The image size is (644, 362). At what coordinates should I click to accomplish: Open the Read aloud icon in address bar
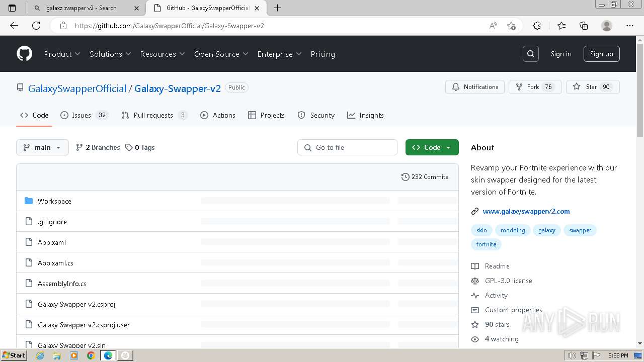click(x=493, y=26)
